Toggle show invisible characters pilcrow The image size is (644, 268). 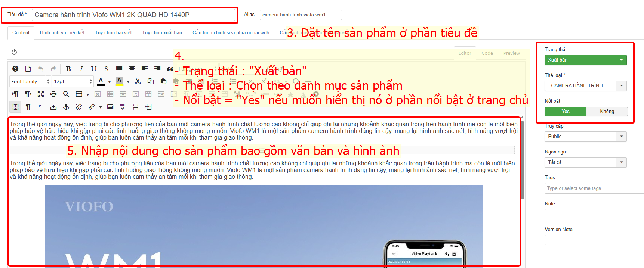tap(28, 107)
